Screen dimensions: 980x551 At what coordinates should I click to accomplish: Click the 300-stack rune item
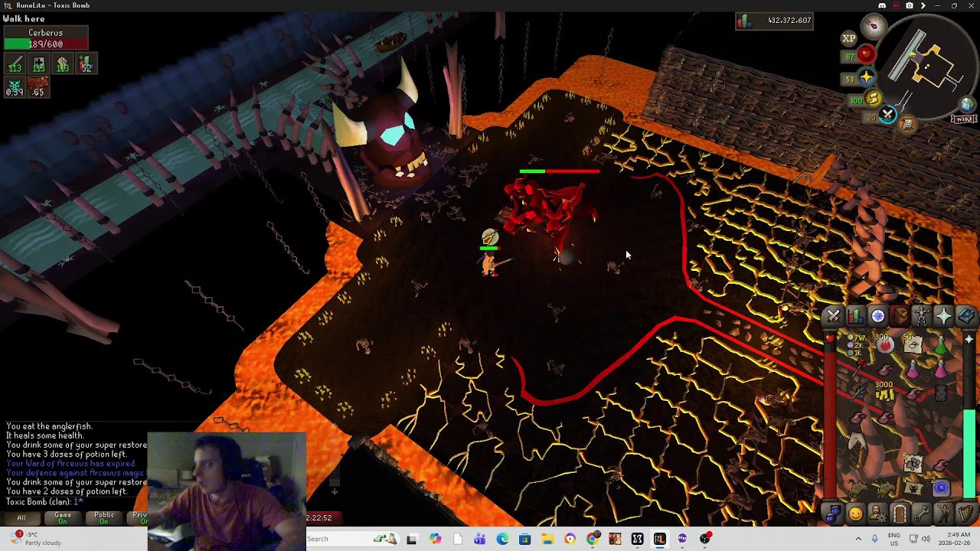[884, 344]
